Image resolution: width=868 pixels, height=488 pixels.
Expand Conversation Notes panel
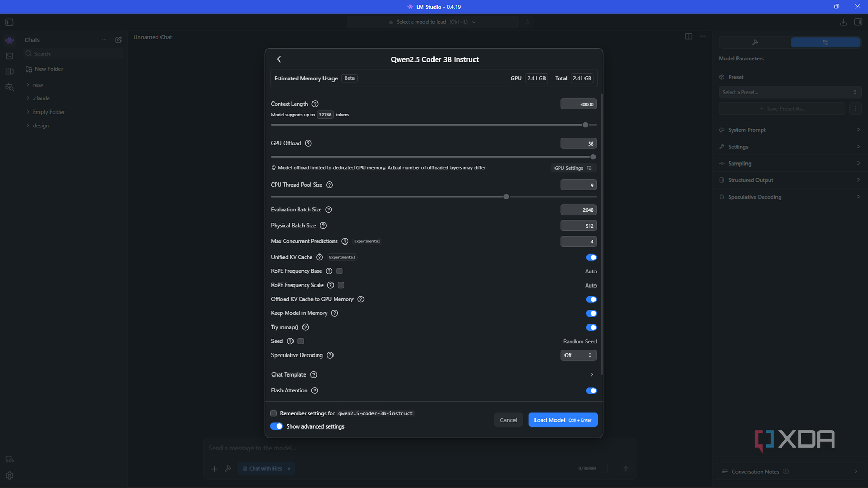point(789,472)
